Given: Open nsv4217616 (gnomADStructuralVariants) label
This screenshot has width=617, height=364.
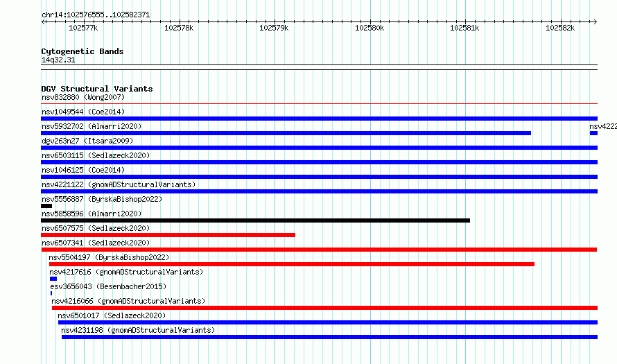Looking at the screenshot, I should [126, 272].
